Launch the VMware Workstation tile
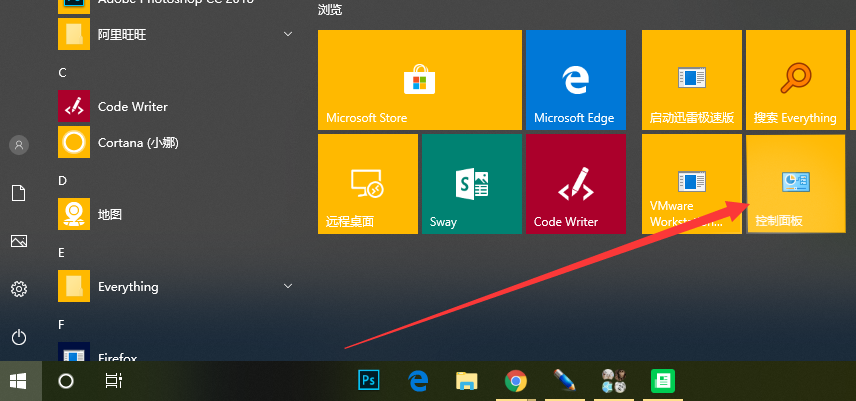 692,184
